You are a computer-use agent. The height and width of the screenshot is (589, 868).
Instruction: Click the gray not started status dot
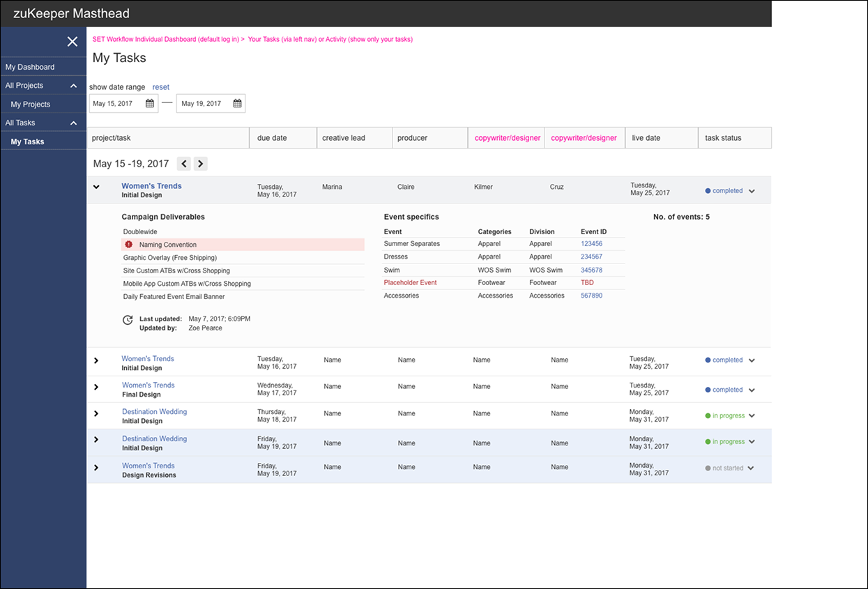point(708,468)
